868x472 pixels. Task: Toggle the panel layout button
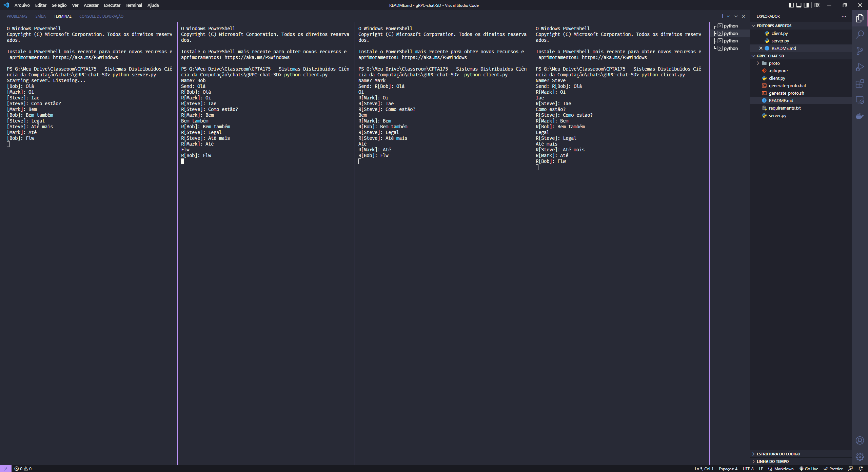pos(799,5)
